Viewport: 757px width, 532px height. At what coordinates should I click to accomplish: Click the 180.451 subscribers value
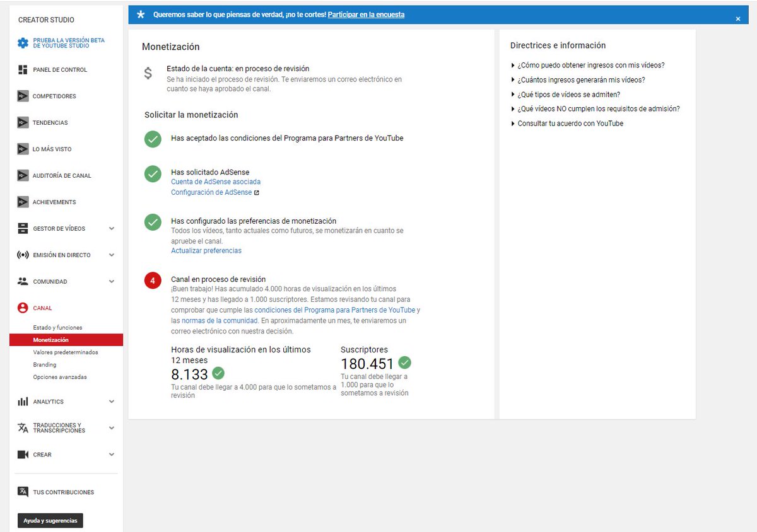click(x=367, y=364)
